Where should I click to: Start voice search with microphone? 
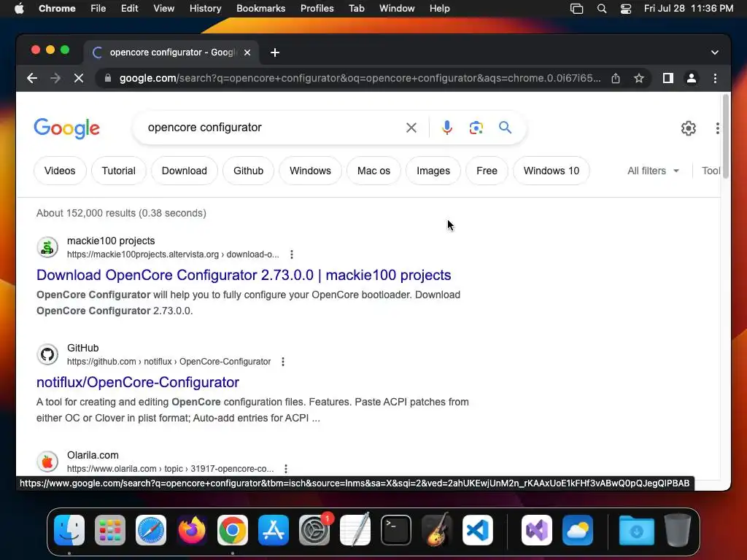tap(447, 128)
